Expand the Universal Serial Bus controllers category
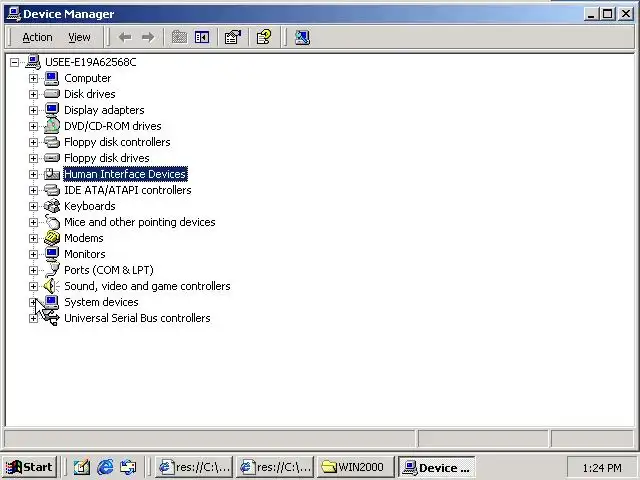640x480 pixels. [33, 318]
